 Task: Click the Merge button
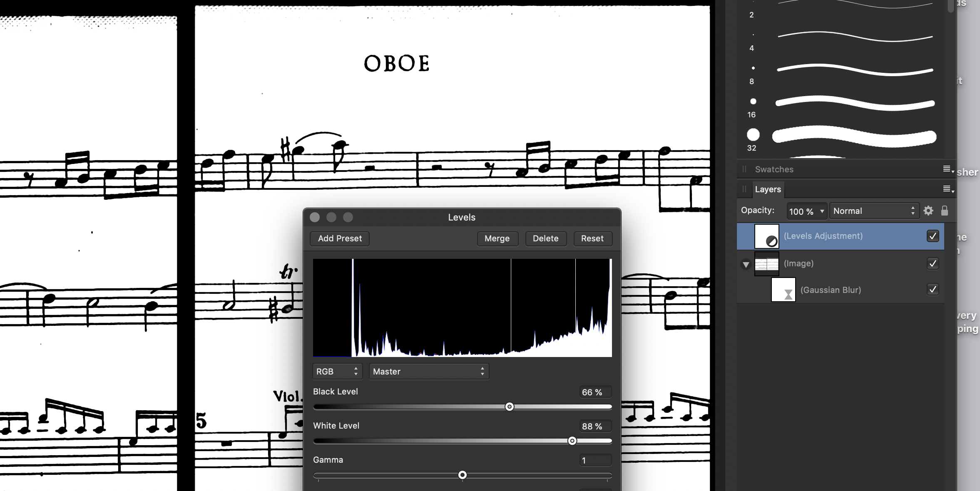[497, 238]
